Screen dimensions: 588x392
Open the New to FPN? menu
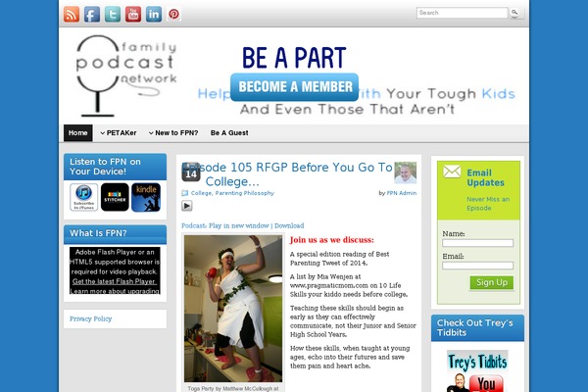pos(176,133)
